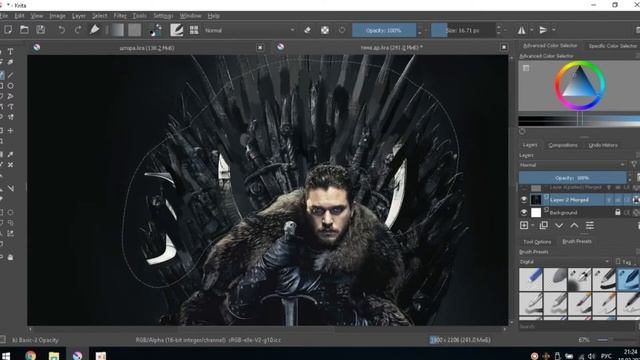Open the brush tag Digital dropdown
Viewport: 640px width, 360px height.
(x=564, y=261)
